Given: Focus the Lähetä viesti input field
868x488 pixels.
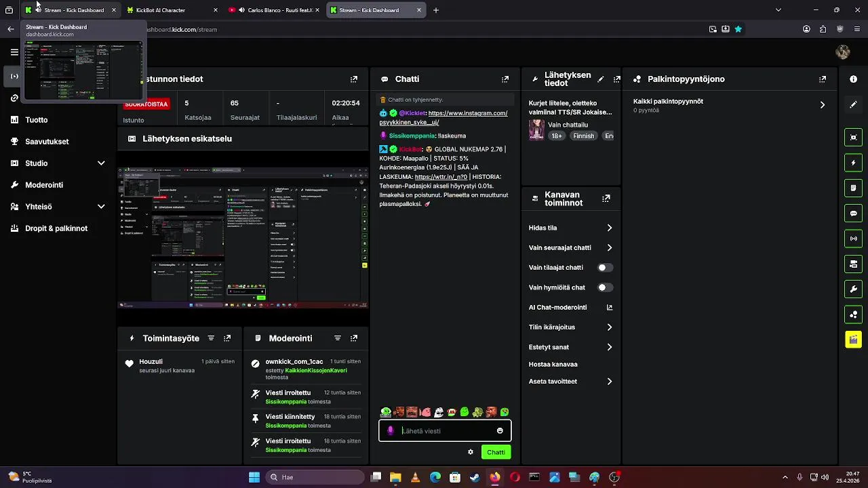Looking at the screenshot, I should 445,430.
